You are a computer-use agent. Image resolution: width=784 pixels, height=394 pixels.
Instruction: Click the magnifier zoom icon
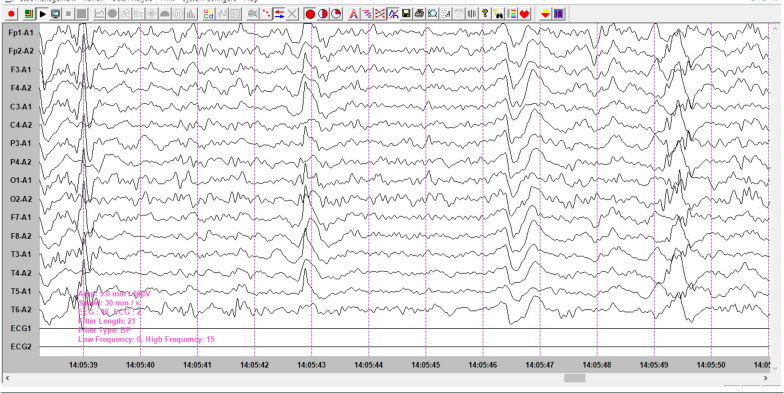pos(433,14)
